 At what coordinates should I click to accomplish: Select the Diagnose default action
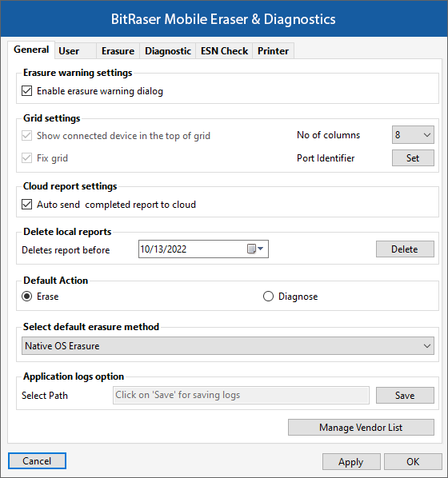(x=268, y=297)
